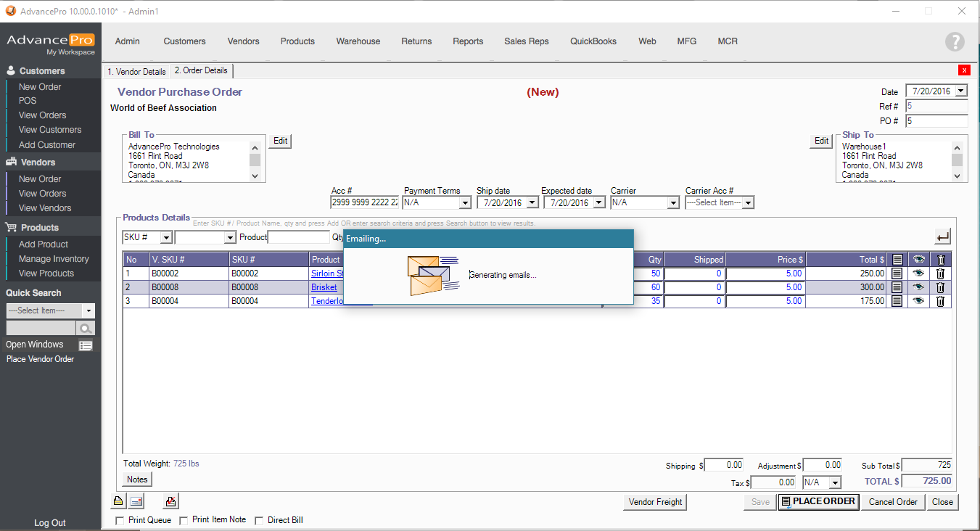Open the Carrier dropdown
The height and width of the screenshot is (531, 980).
(x=672, y=203)
